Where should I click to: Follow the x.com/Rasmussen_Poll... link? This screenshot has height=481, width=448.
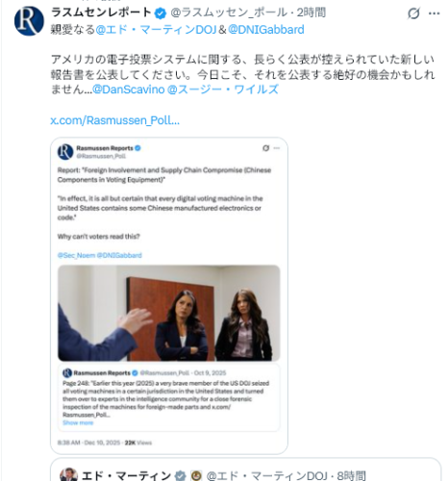[x=114, y=120]
